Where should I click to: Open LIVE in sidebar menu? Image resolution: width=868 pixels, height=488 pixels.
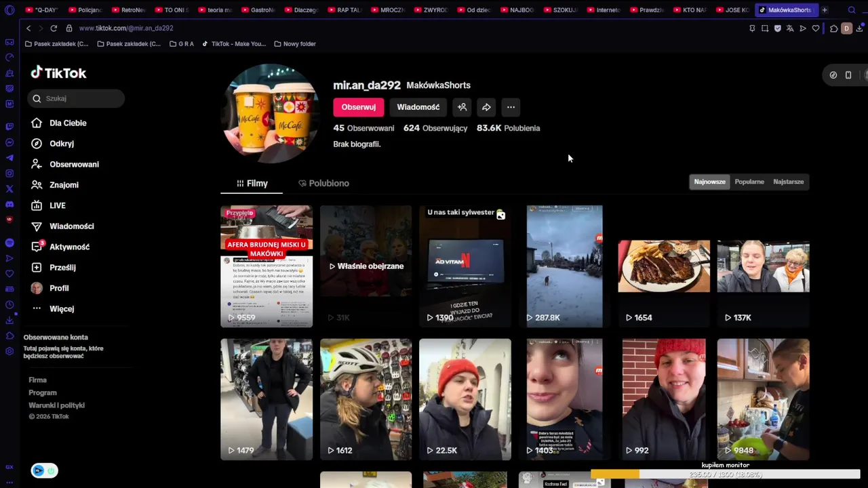(48, 205)
